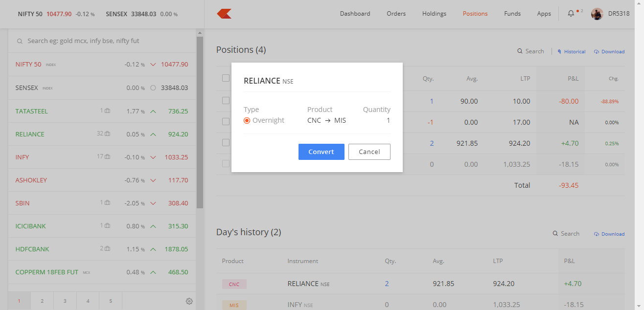
Task: Click the RELIANCE holdings briefcase icon
Action: click(107, 134)
